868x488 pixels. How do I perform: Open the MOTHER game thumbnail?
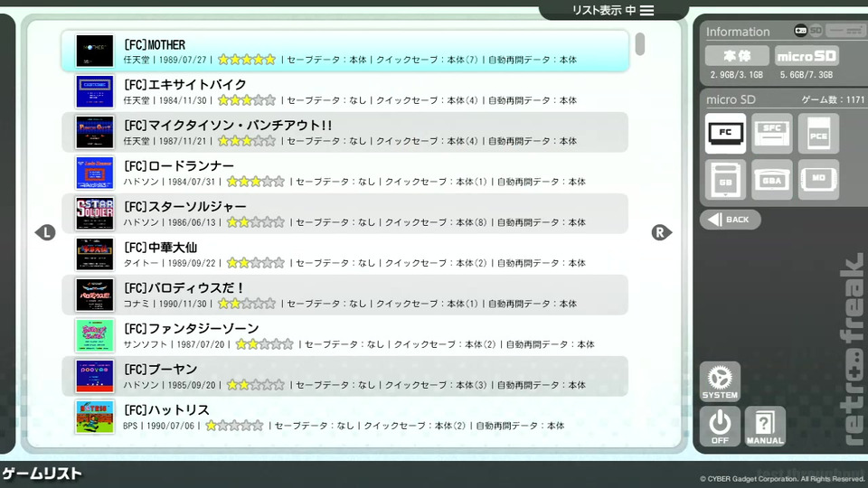tap(95, 51)
